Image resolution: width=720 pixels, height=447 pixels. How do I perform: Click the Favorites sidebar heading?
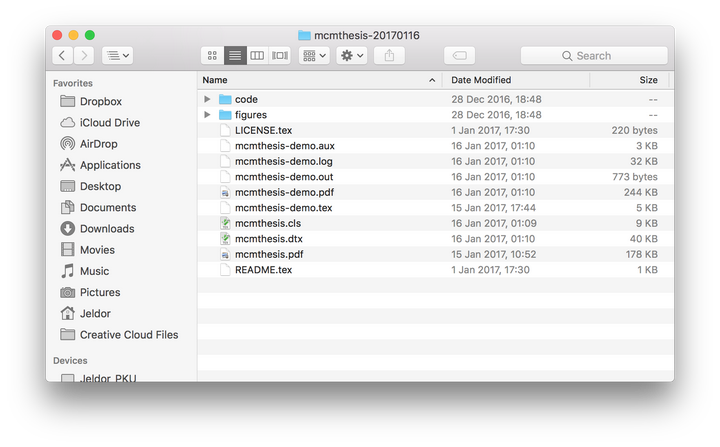click(73, 83)
